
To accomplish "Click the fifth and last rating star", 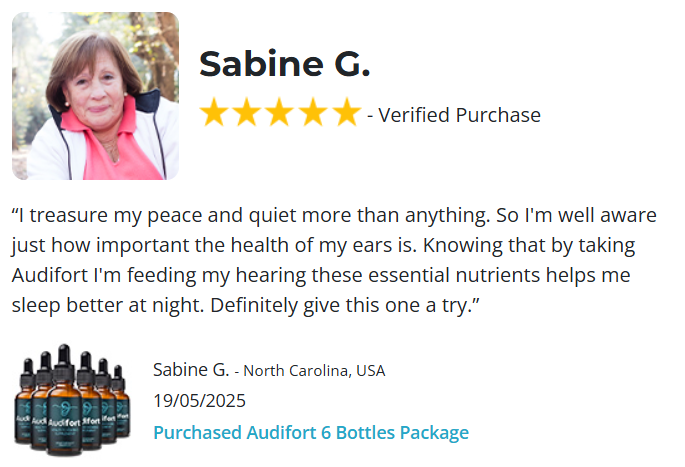I will pos(346,113).
